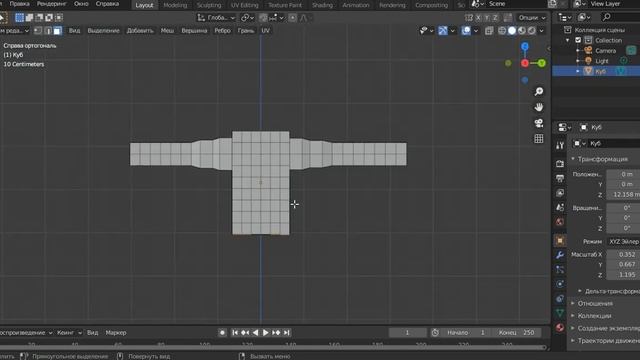The image size is (640, 360).
Task: Open the Ребро menu
Action: pyautogui.click(x=222, y=31)
